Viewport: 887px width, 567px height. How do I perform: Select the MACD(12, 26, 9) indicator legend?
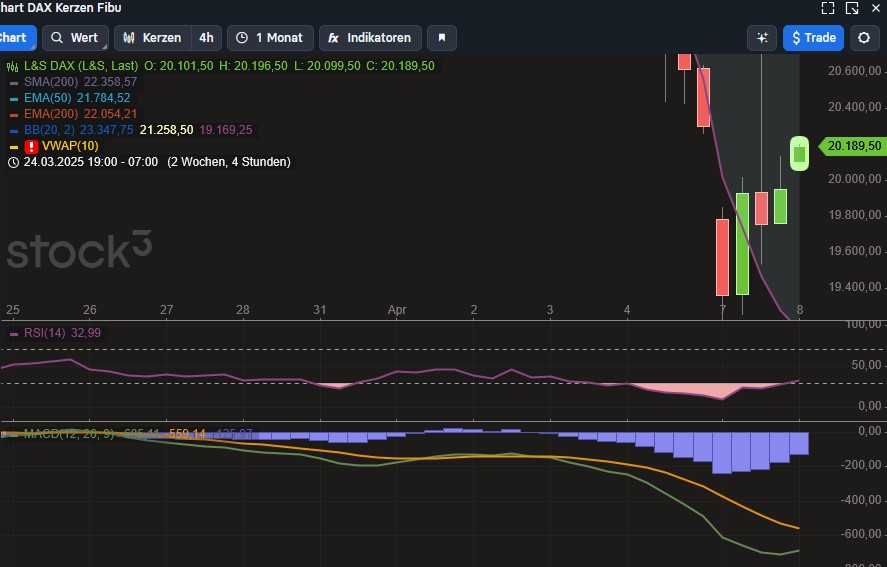coord(69,434)
